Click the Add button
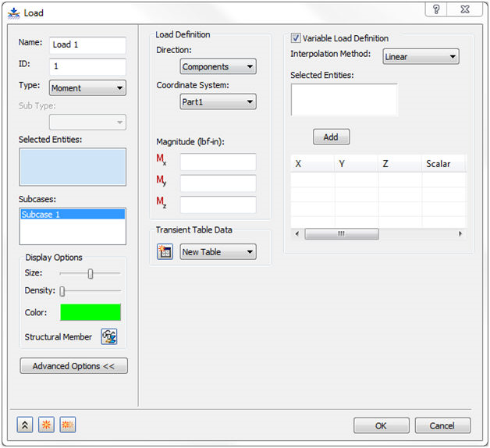The width and height of the screenshot is (490, 448). tap(332, 137)
